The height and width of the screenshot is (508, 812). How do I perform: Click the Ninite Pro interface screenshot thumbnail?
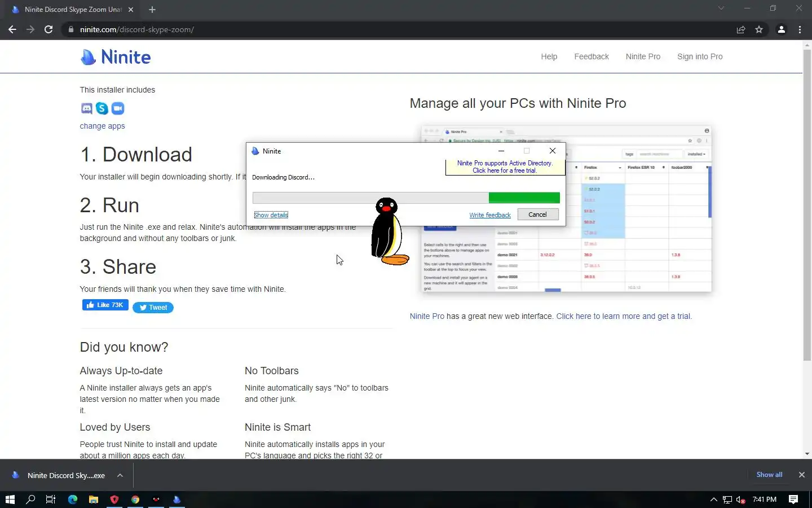[x=566, y=209]
